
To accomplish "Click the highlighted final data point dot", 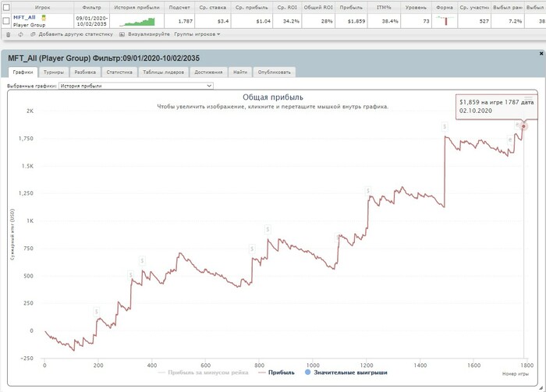I will coord(523,126).
